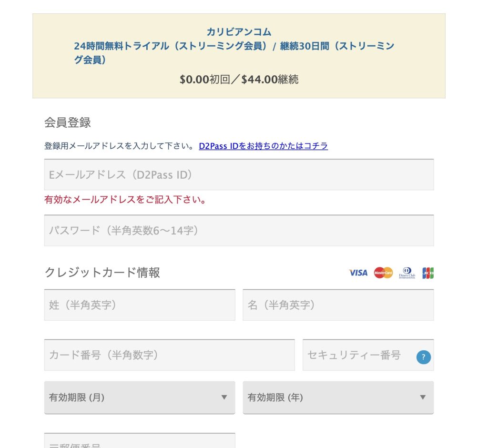
Task: Click the カード番号 input field
Action: [169, 355]
